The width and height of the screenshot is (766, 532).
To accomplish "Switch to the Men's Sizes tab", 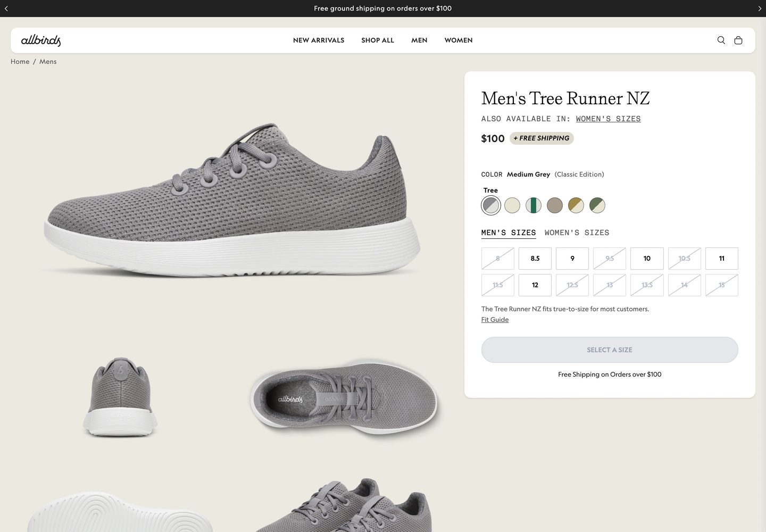I will (x=509, y=233).
